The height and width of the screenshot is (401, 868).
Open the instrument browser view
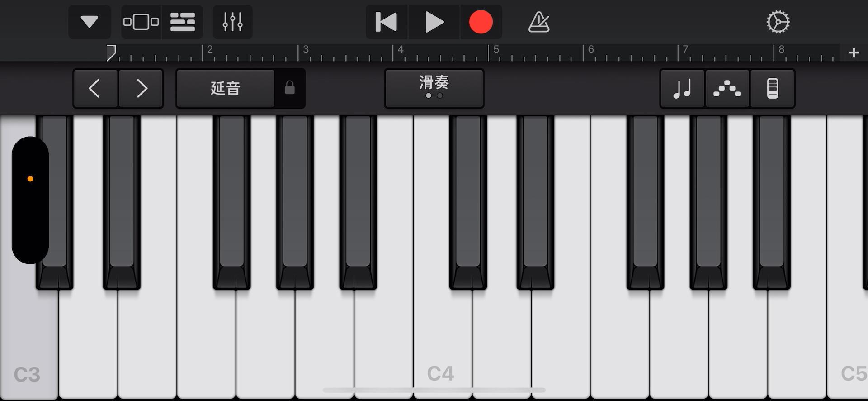pos(141,22)
